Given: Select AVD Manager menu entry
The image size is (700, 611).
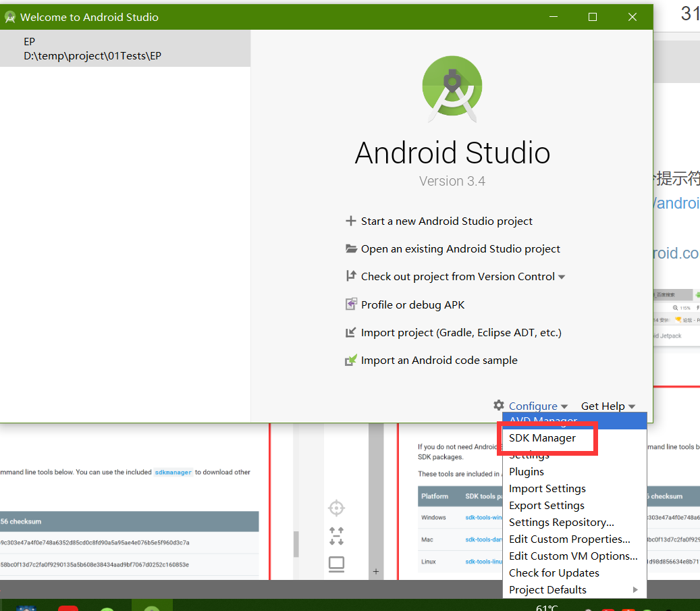Looking at the screenshot, I should (x=574, y=421).
